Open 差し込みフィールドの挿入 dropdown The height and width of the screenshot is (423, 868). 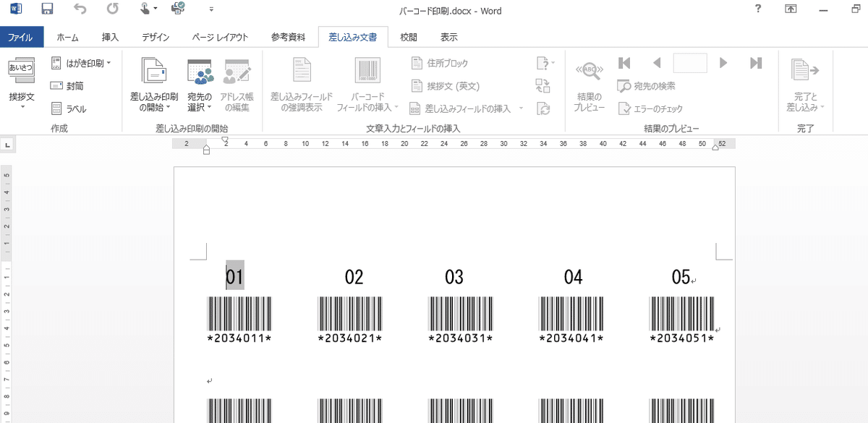click(466, 109)
